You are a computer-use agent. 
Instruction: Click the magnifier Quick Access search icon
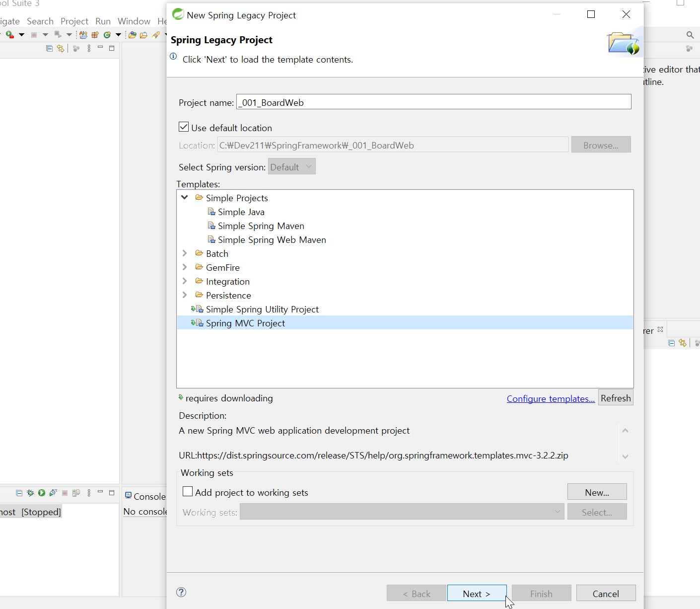(690, 35)
